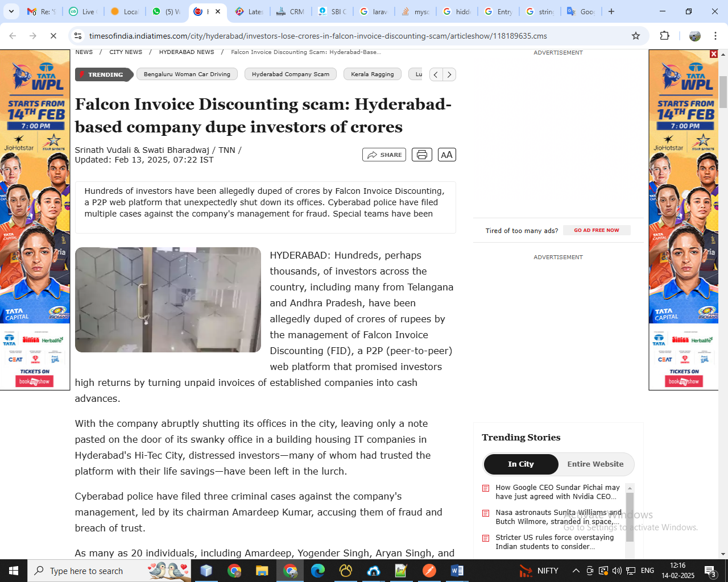Open the Chrome Extensions puzzle icon
Viewport: 728px width, 582px height.
pos(664,36)
